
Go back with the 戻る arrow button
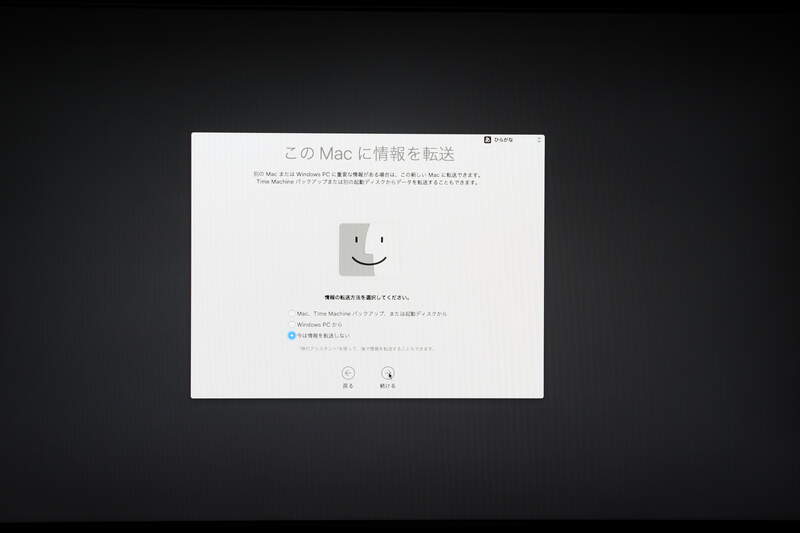pyautogui.click(x=348, y=373)
